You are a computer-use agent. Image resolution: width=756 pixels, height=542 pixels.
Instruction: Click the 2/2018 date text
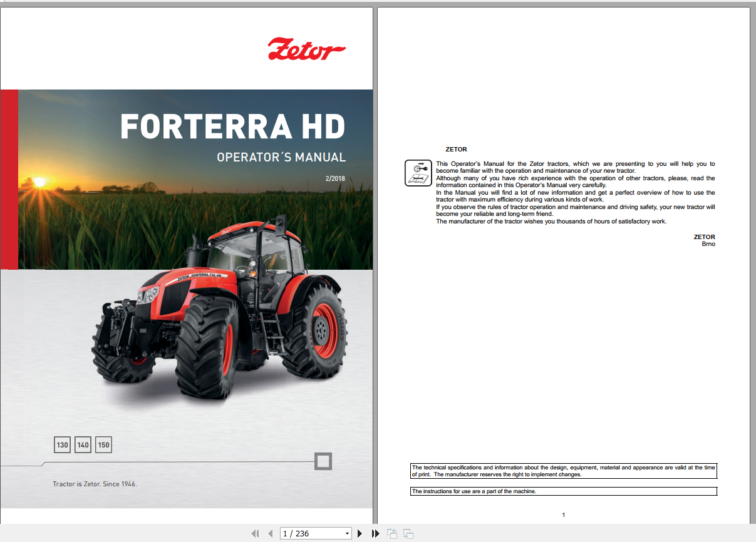point(335,179)
